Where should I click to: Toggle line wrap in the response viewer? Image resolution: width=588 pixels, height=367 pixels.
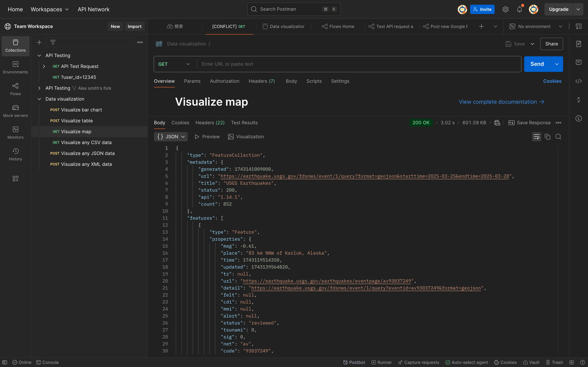click(536, 137)
